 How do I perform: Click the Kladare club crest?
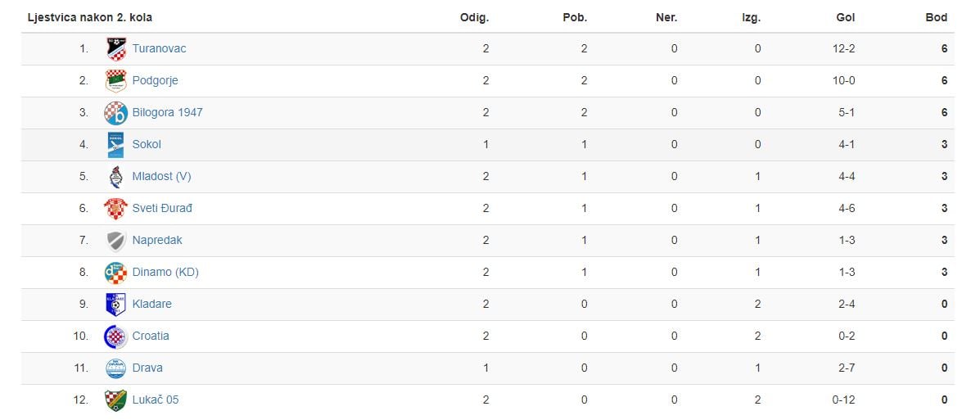(116, 305)
